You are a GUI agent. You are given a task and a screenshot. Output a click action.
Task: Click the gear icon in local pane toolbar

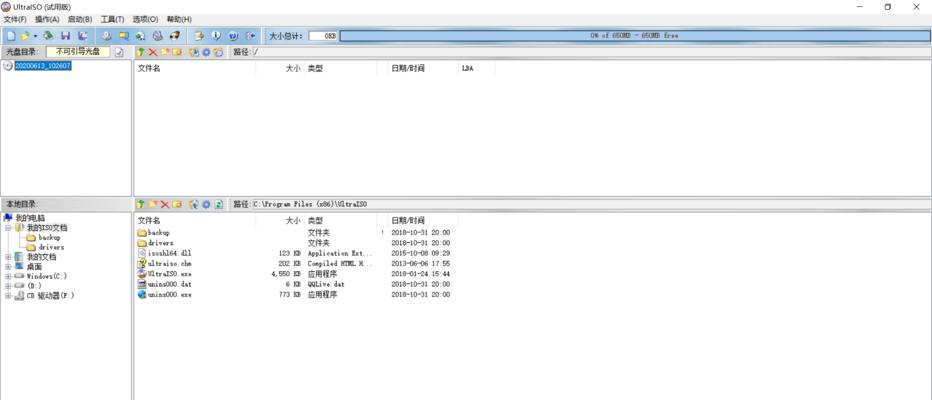pos(206,204)
